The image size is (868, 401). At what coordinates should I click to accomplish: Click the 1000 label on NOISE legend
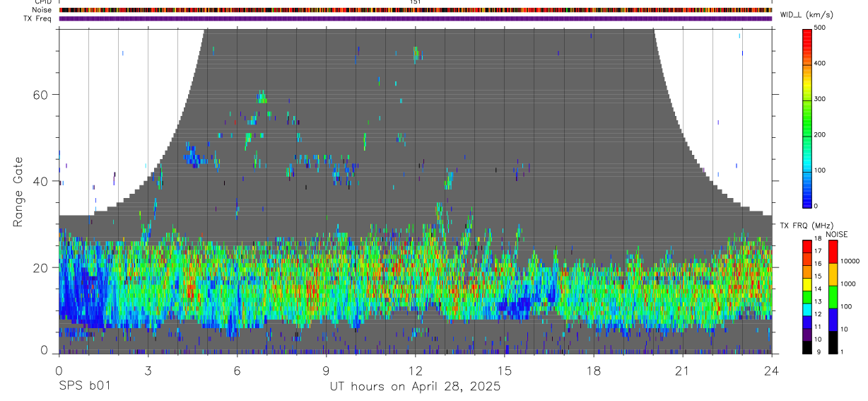(848, 284)
